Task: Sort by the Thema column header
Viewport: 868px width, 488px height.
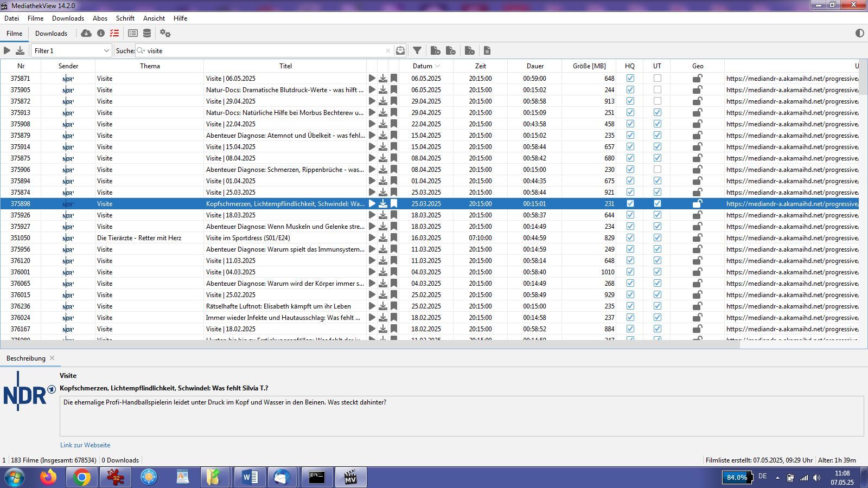Action: (x=150, y=66)
